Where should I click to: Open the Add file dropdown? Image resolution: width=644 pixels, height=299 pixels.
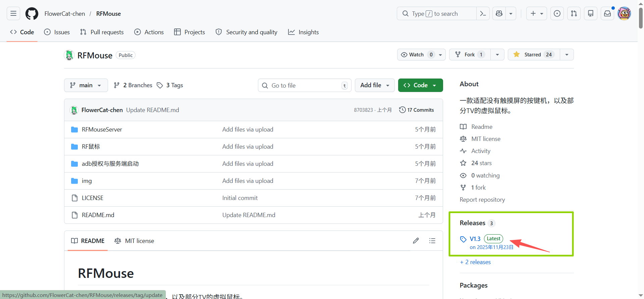(375, 85)
